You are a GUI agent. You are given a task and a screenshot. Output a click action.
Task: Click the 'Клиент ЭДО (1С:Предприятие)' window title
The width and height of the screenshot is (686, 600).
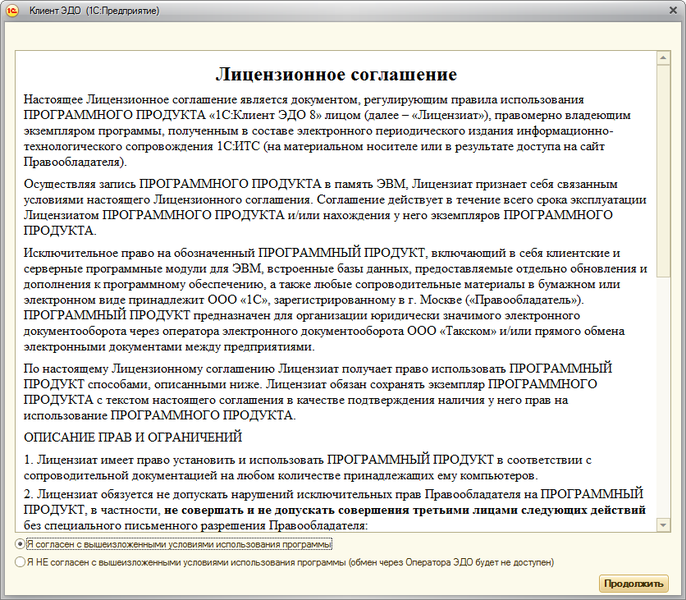coord(94,11)
